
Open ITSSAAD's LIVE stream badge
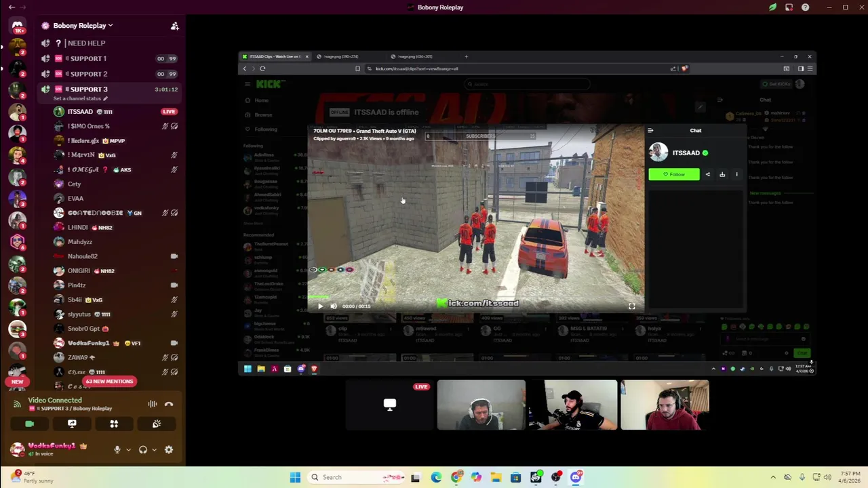169,112
